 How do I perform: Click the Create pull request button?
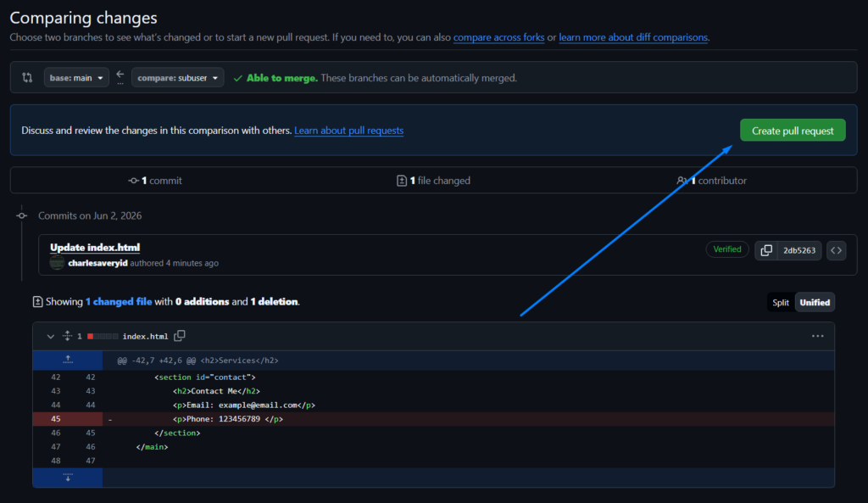(x=793, y=131)
